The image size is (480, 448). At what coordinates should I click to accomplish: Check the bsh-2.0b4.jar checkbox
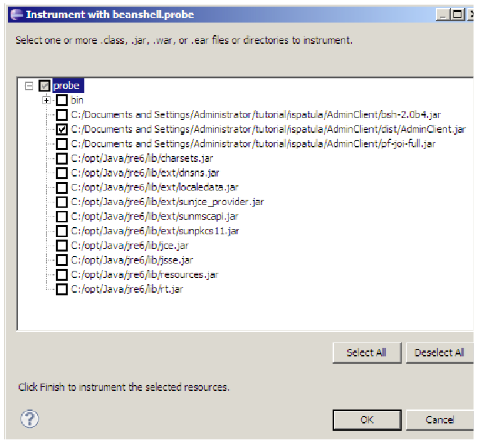(x=62, y=115)
